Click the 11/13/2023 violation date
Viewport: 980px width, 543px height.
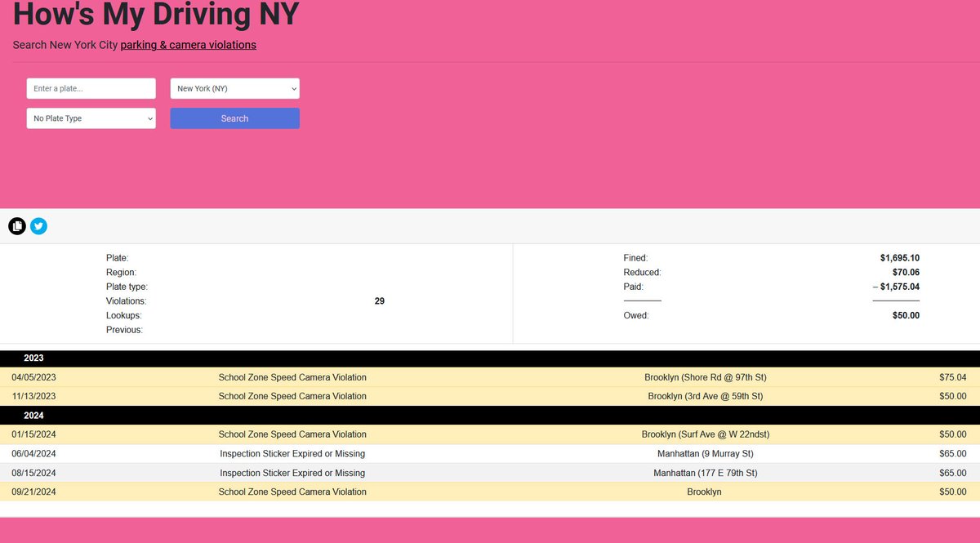pyautogui.click(x=33, y=396)
